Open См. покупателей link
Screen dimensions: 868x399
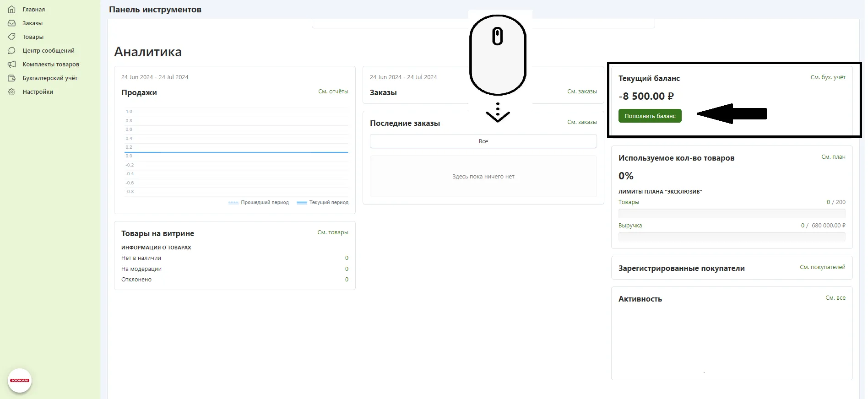[822, 267]
